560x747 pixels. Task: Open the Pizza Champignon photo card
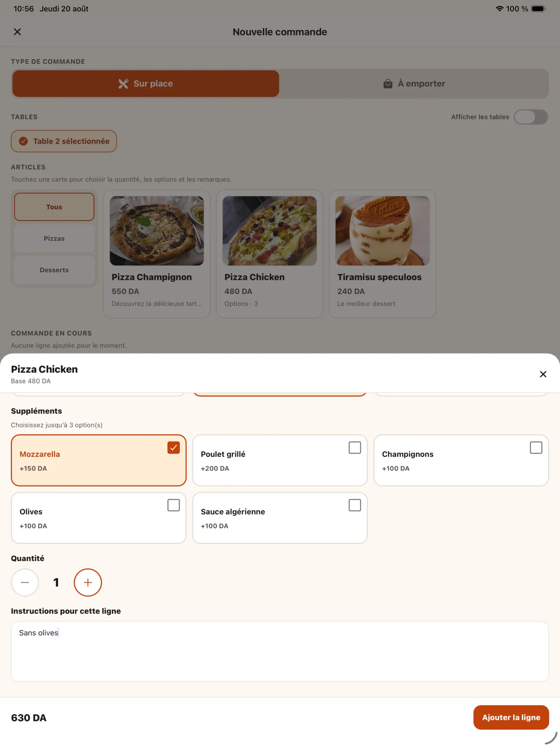click(x=157, y=254)
